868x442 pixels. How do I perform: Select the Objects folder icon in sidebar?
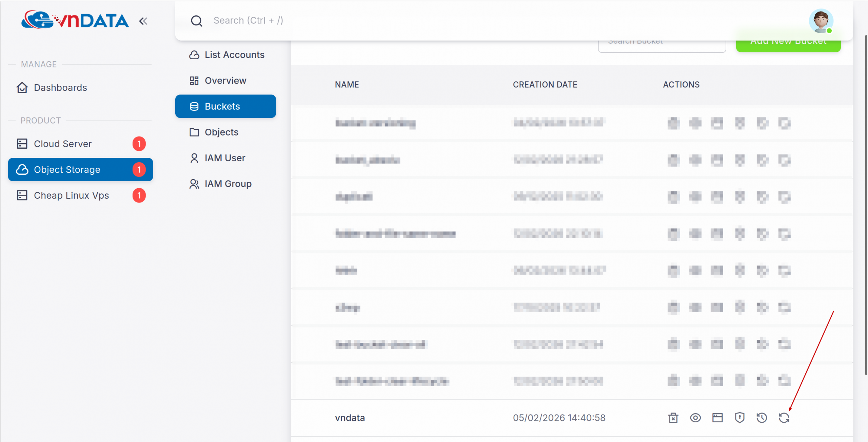(x=194, y=132)
